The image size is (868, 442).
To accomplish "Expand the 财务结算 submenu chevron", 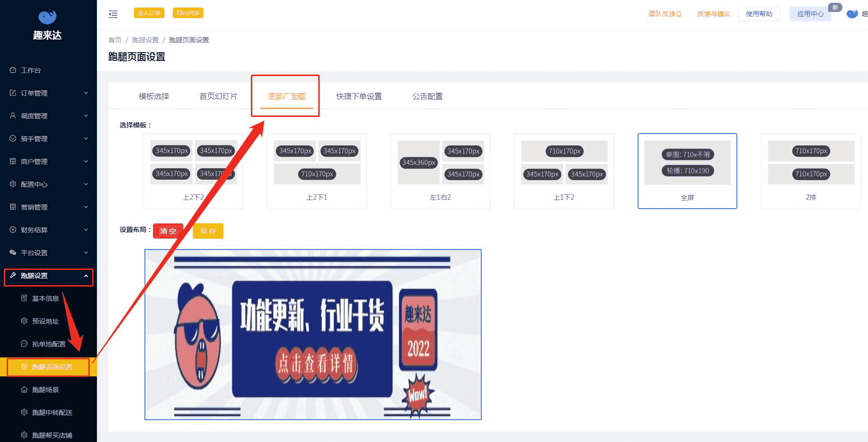I will [x=86, y=230].
